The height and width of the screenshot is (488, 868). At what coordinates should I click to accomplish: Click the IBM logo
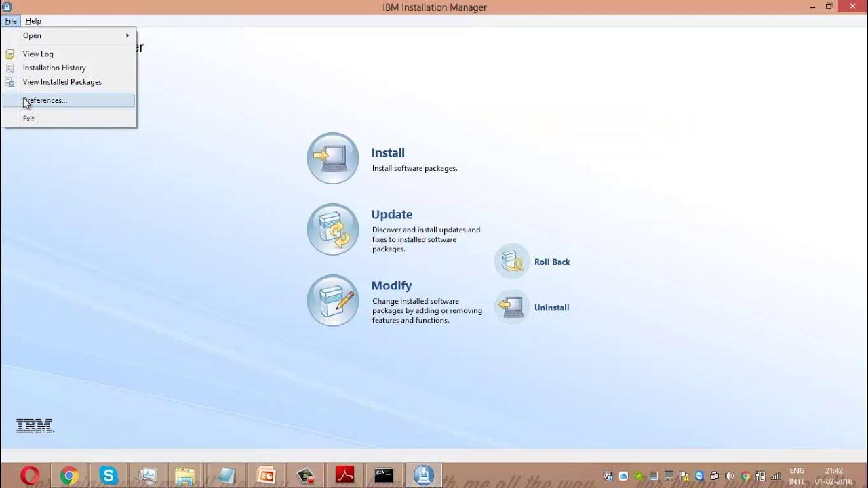(35, 426)
